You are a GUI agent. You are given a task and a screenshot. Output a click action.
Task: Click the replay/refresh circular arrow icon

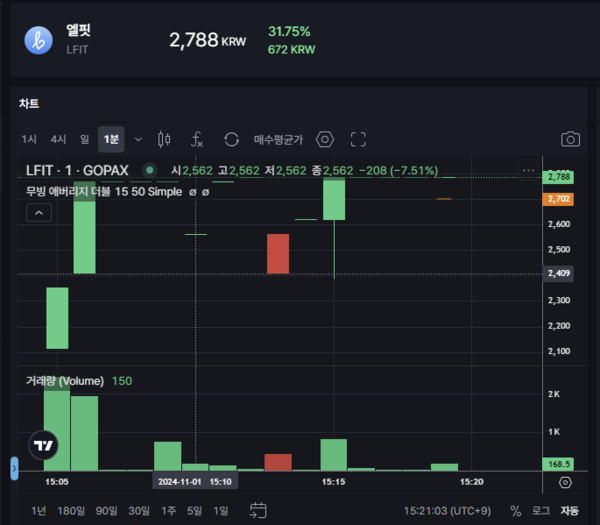pos(231,140)
